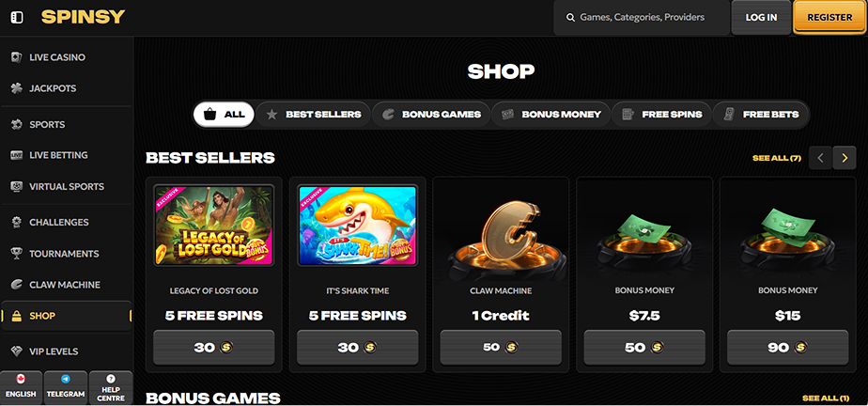Toggle the sidebar collapse icon
868x406 pixels.
[17, 18]
